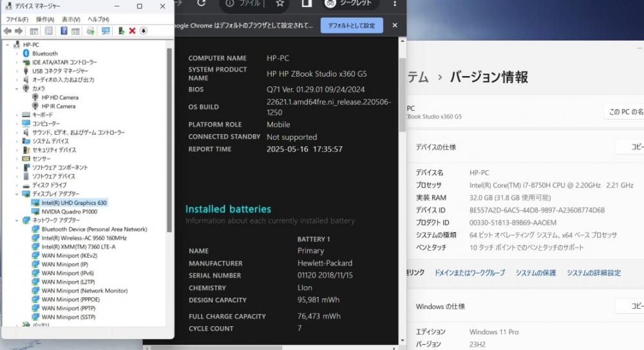Screen dimensions: 644x350
Task: Select WAN Miniport (IKEv2)
Action: pos(70,255)
